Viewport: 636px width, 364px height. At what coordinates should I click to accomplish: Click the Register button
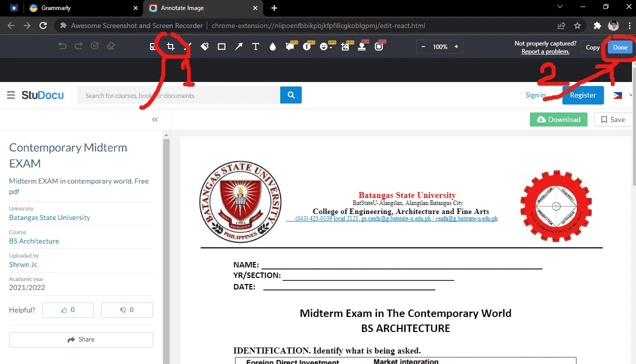pos(583,95)
